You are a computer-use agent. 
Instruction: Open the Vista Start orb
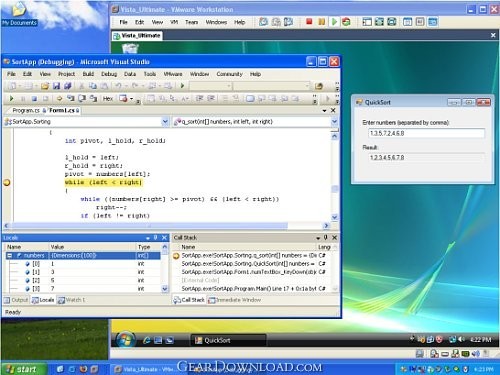click(x=125, y=340)
